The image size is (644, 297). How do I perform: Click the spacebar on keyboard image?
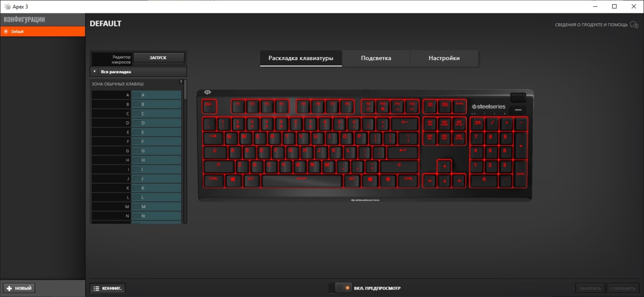(302, 180)
